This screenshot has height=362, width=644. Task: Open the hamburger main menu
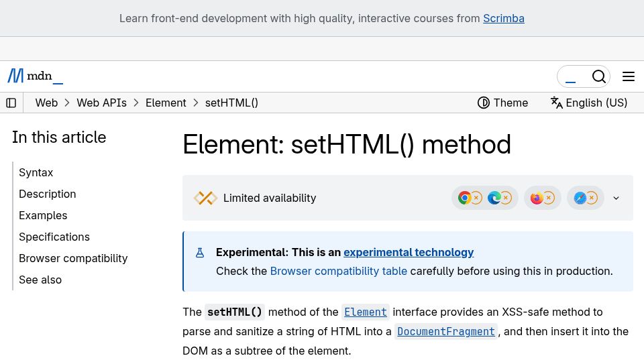(629, 76)
